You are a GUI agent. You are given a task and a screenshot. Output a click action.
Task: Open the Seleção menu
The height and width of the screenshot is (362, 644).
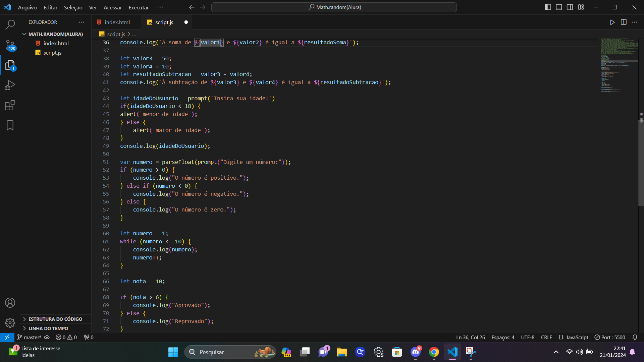(x=73, y=7)
